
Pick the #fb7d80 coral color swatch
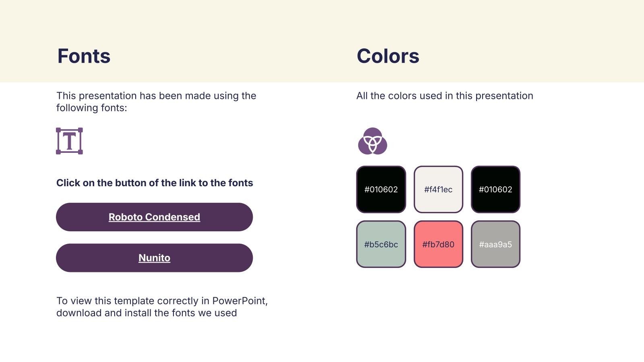tap(438, 244)
